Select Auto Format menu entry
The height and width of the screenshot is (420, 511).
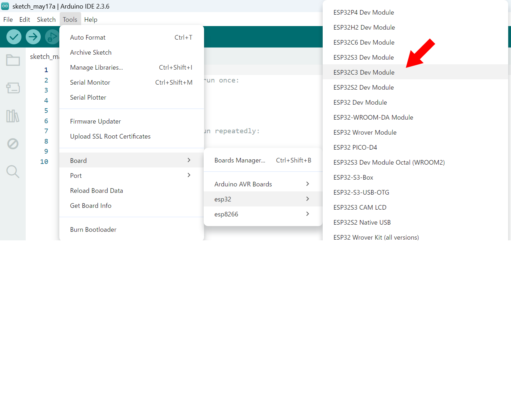click(132, 37)
